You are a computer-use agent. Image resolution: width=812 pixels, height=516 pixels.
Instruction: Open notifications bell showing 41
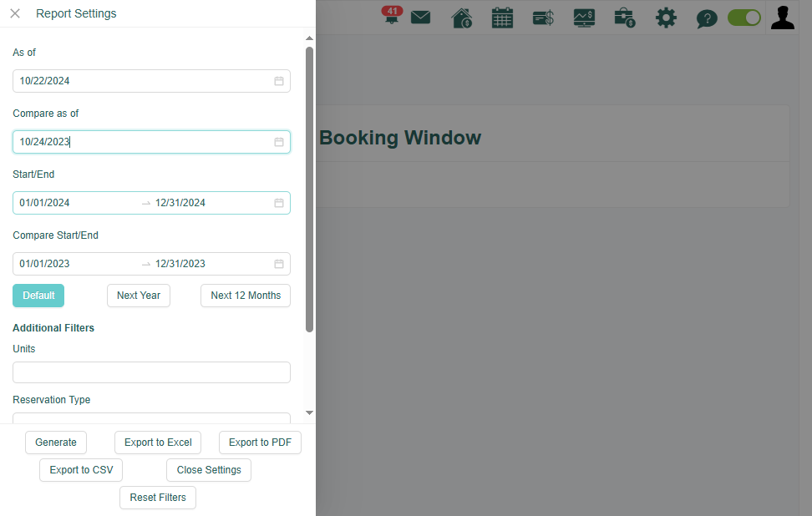click(392, 15)
